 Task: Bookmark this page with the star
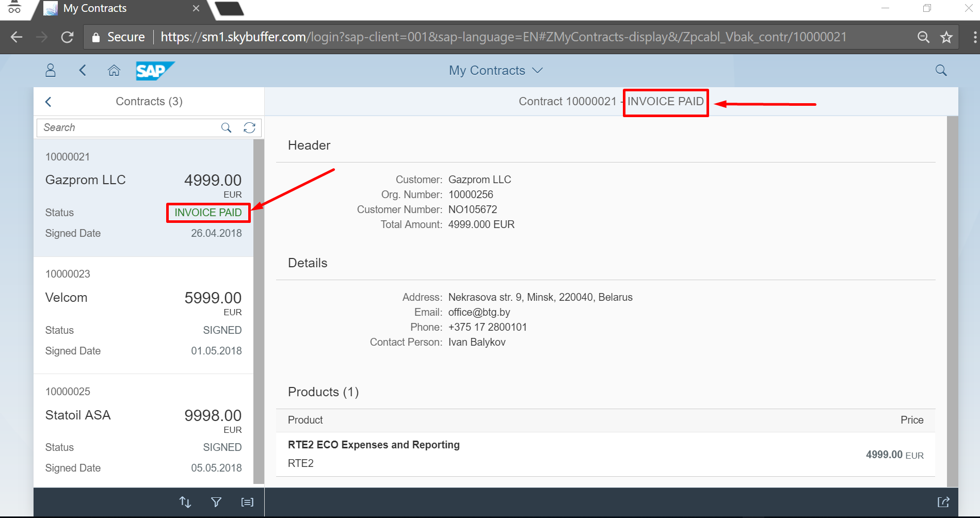946,37
